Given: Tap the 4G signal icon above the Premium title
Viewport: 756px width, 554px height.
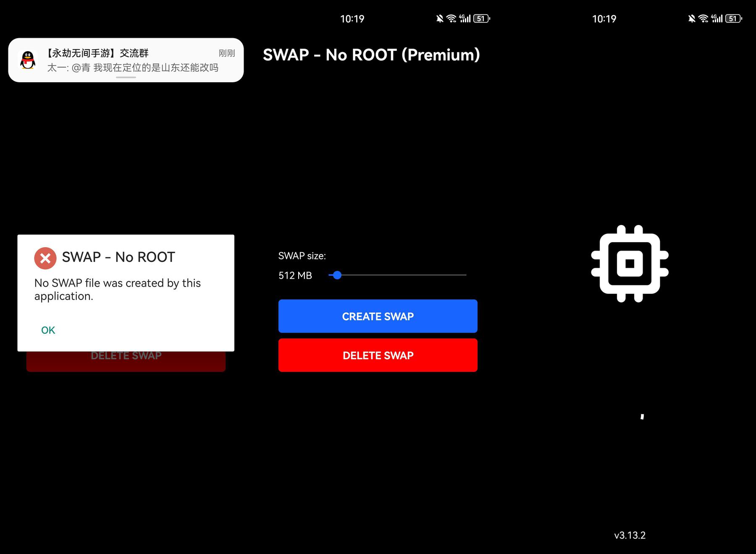Looking at the screenshot, I should (465, 18).
